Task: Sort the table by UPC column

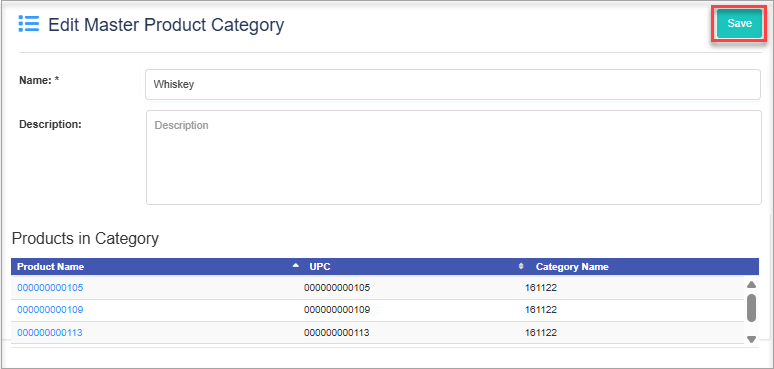Action: click(x=320, y=267)
